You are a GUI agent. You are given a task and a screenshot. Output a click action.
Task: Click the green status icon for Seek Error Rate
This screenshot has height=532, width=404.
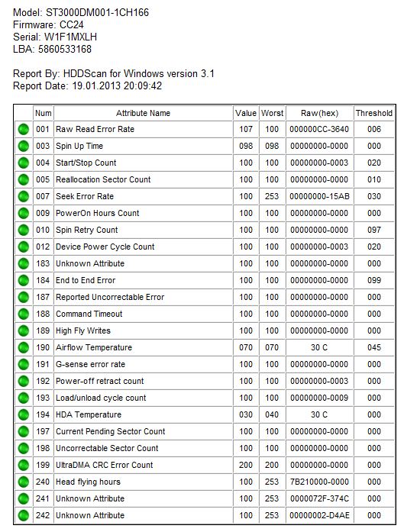[x=24, y=196]
